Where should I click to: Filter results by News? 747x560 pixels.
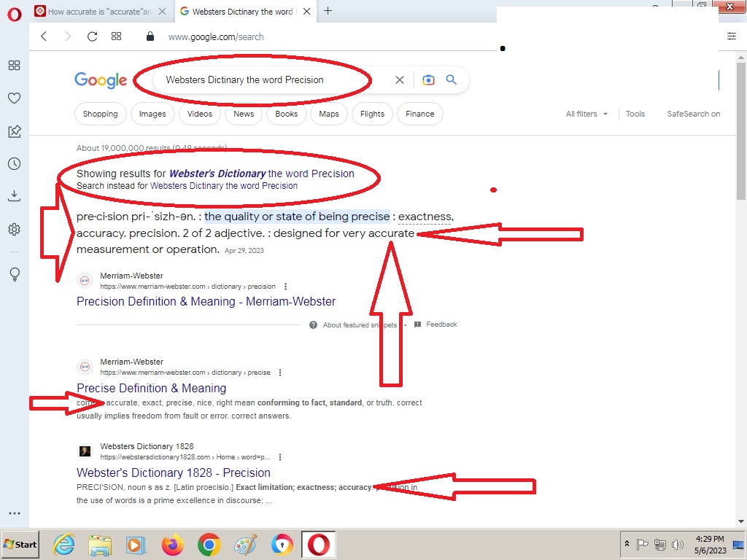244,114
